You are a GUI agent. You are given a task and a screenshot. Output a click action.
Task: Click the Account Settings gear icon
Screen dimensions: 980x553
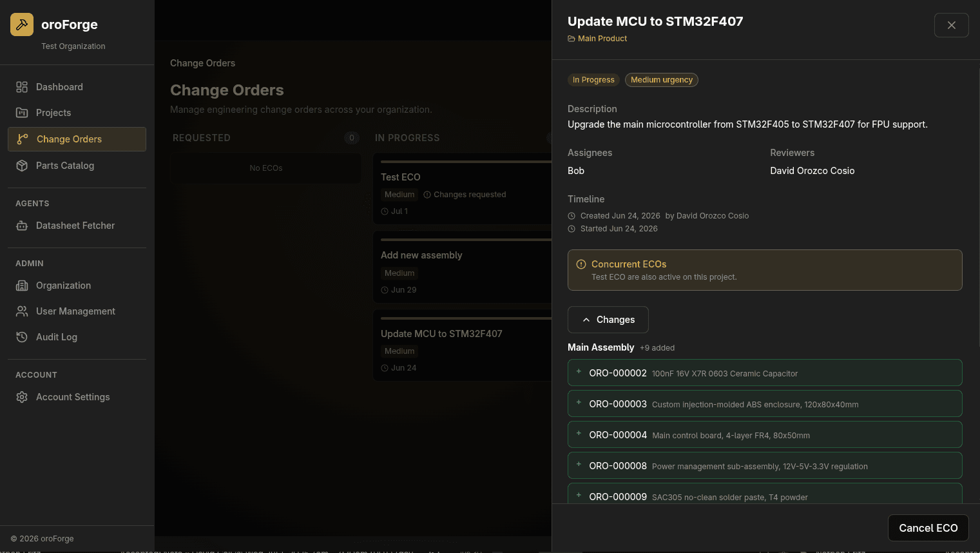tap(22, 397)
